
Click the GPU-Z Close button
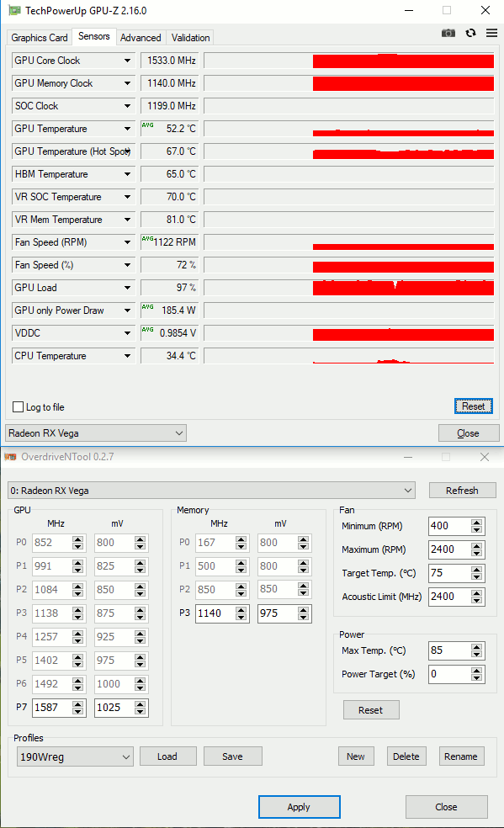468,433
